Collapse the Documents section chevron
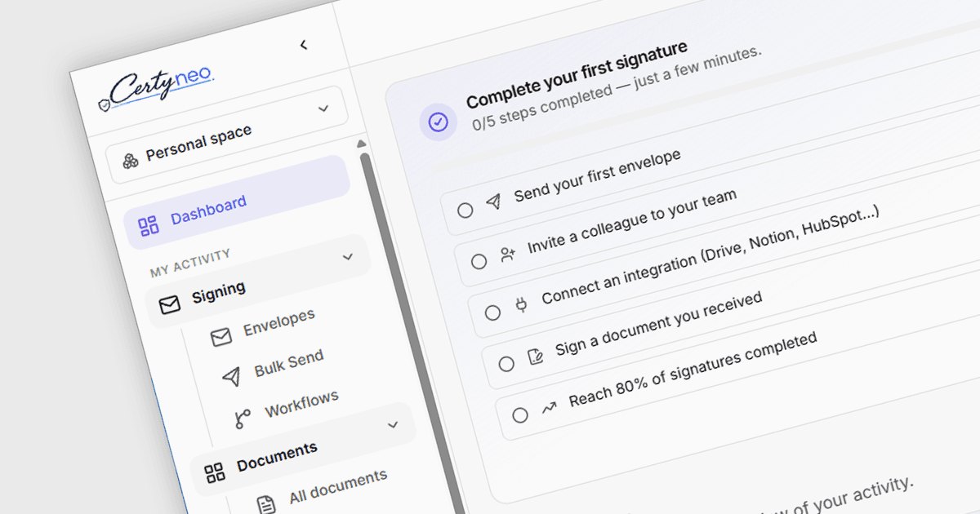The image size is (980, 514). [393, 425]
